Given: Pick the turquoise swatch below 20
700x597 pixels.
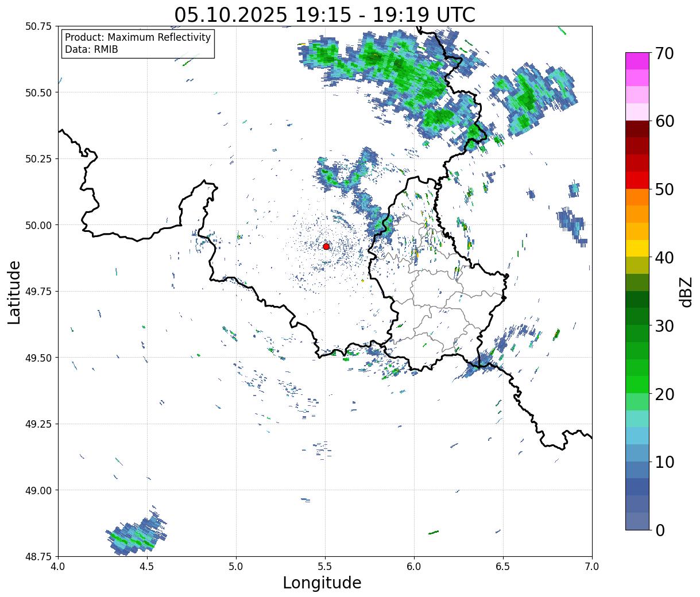Looking at the screenshot, I should [637, 418].
